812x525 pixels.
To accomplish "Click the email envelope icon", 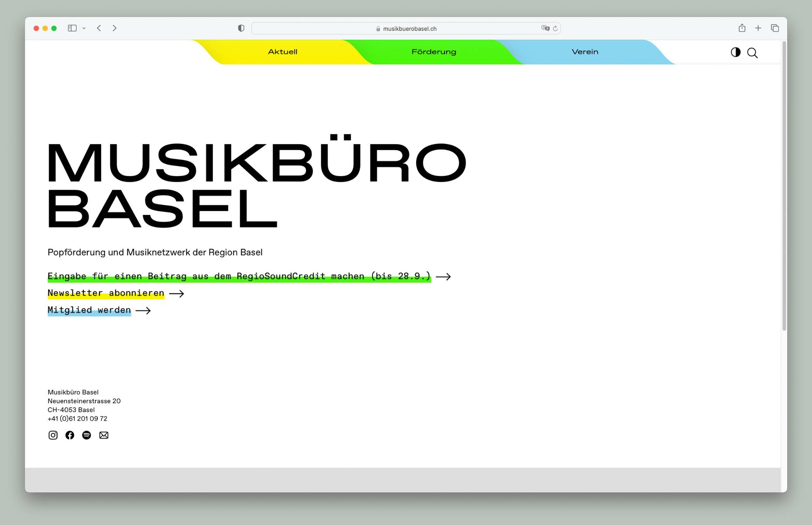I will click(x=104, y=435).
